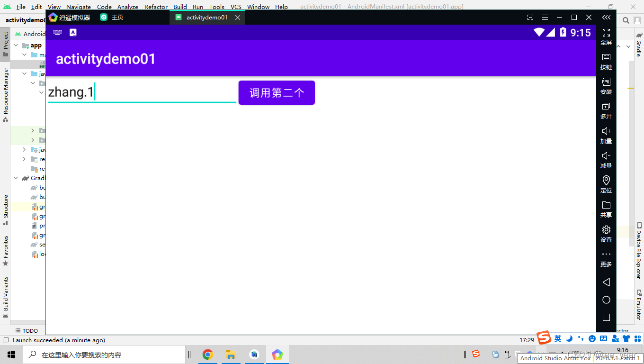Click the status bar tool window toggle icon

coord(5,340)
